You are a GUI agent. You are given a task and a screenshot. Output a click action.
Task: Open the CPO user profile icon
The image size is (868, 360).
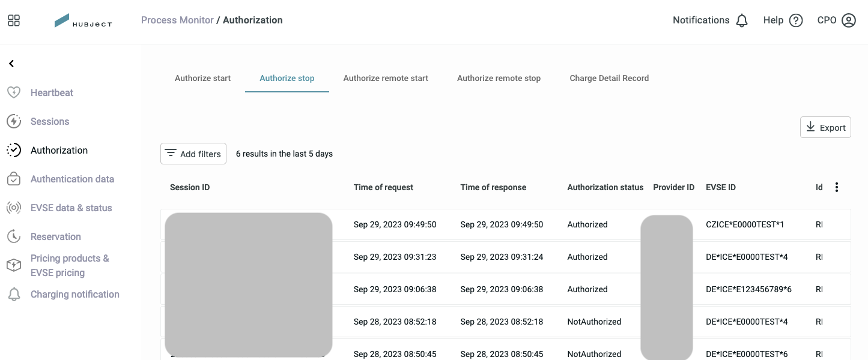click(849, 20)
